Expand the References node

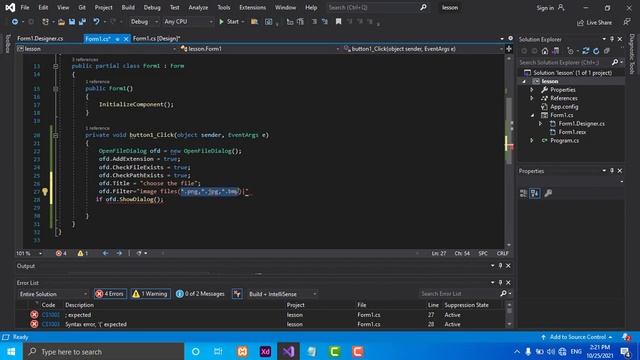tap(532, 98)
